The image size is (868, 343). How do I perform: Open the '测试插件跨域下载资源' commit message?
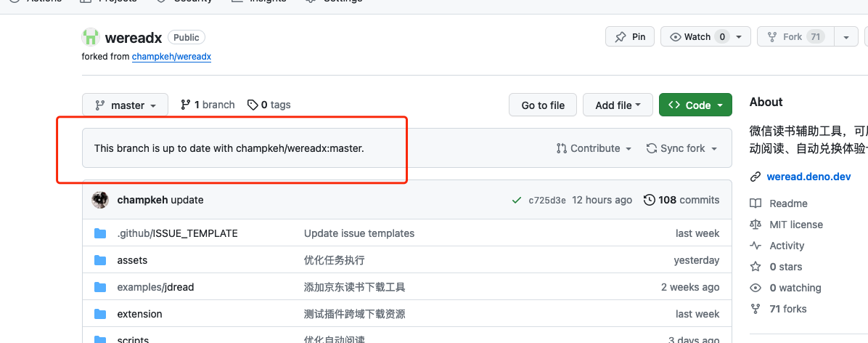point(355,314)
